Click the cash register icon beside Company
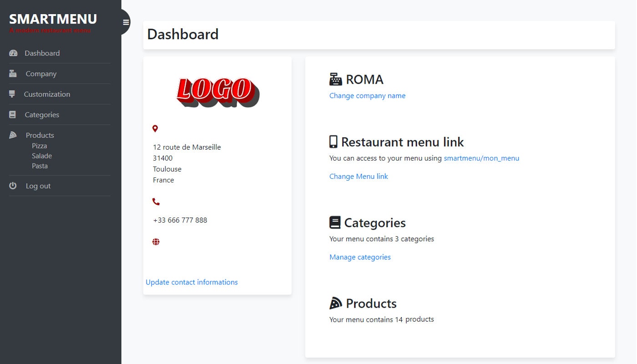This screenshot has height=364, width=637. [x=13, y=73]
